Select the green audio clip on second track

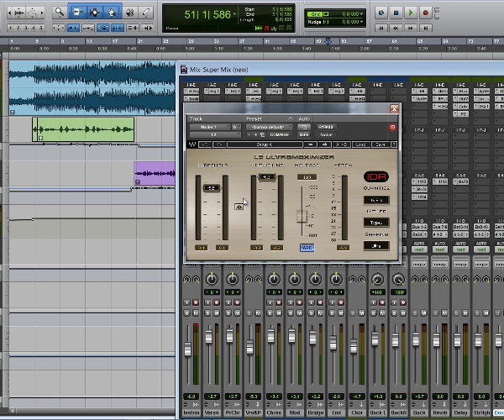[83, 129]
